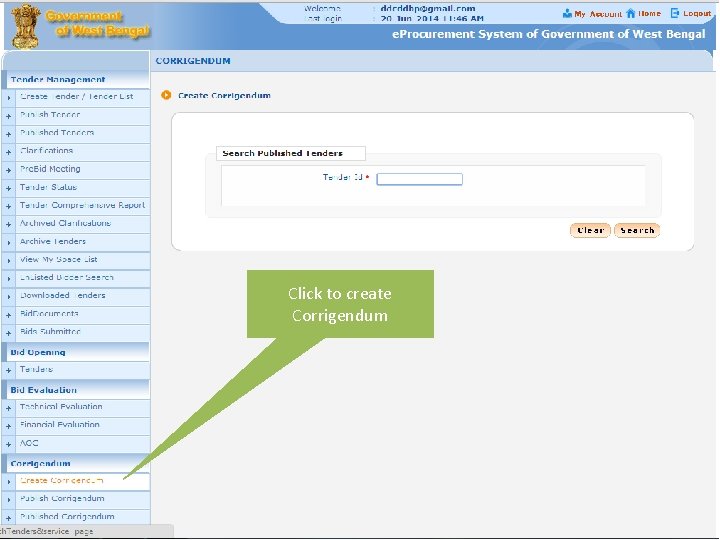The image size is (720, 540).
Task: Open Bids Submitted menu item
Action: 50,331
